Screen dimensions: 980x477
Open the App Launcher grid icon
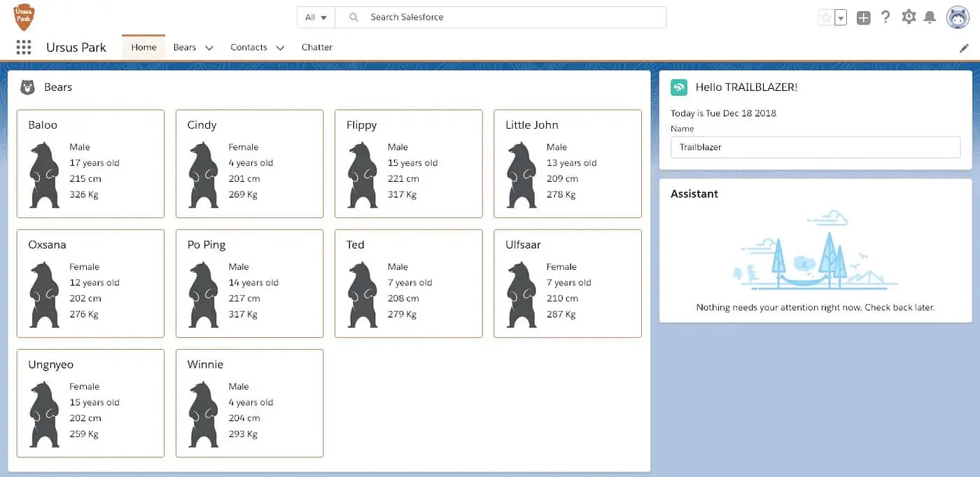point(23,48)
